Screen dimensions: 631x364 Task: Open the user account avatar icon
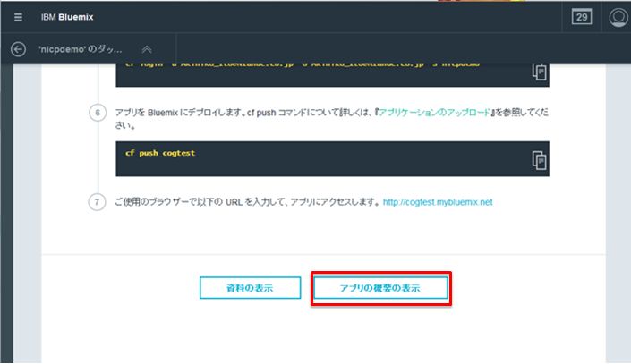[x=618, y=17]
